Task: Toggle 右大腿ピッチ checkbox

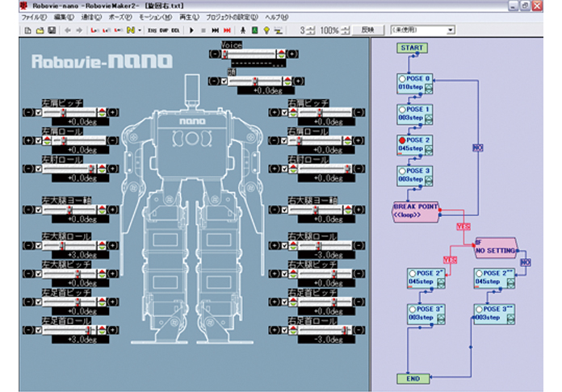Action: 284,274
